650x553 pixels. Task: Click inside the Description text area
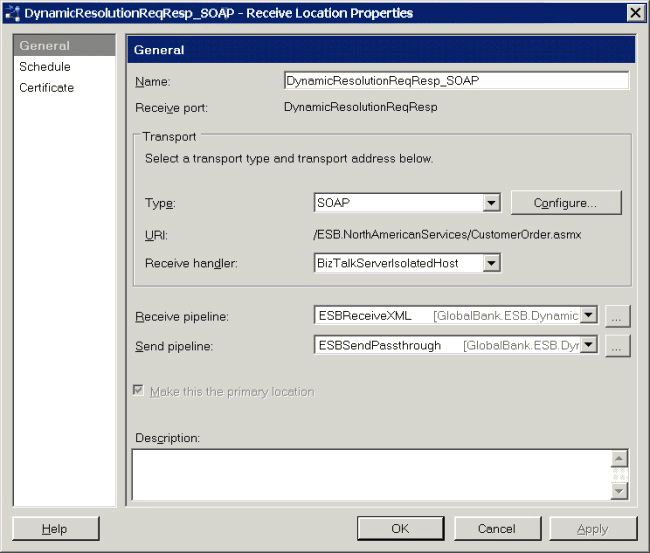(x=371, y=475)
